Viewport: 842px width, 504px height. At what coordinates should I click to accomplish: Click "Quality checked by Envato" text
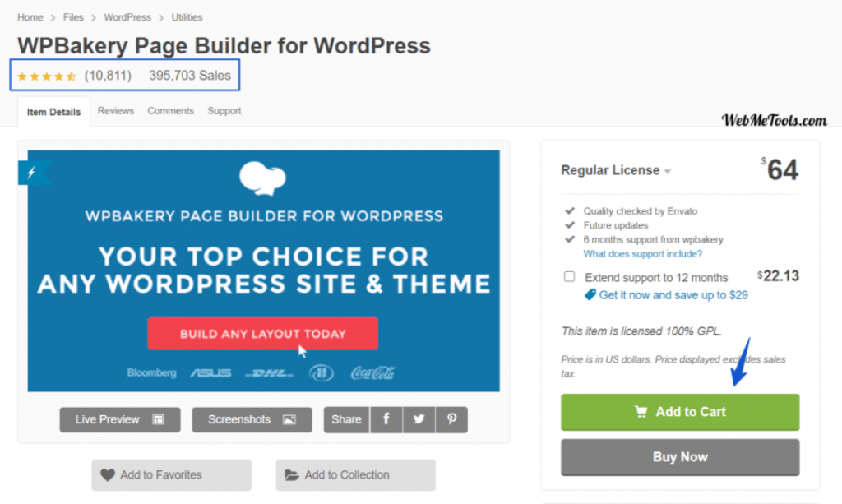(x=641, y=211)
